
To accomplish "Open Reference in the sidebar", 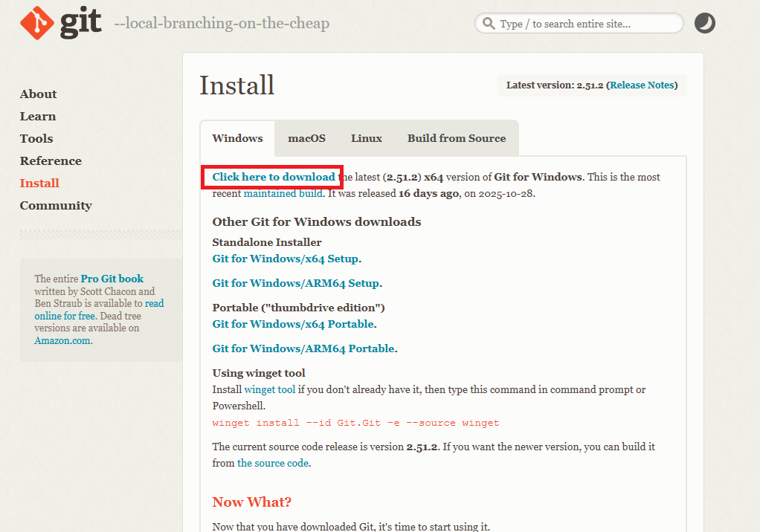I will (51, 160).
